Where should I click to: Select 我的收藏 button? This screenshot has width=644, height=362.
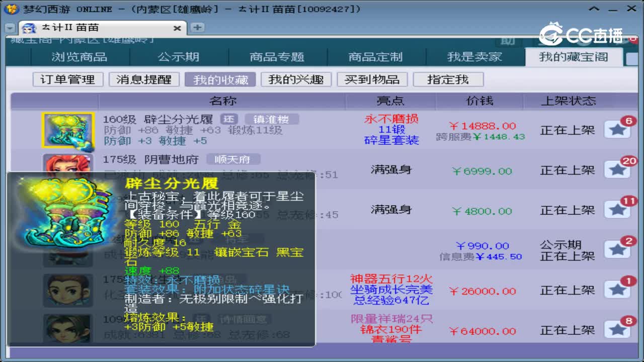pyautogui.click(x=220, y=79)
